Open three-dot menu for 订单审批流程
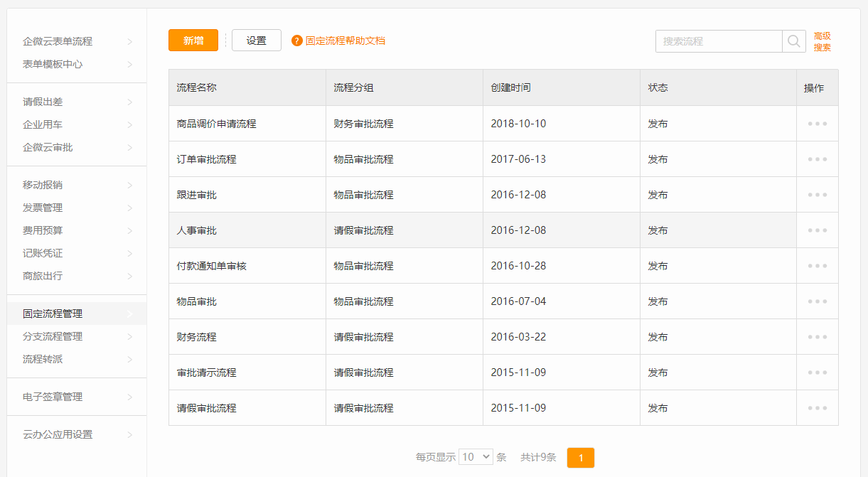The height and width of the screenshot is (477, 868). pos(817,159)
